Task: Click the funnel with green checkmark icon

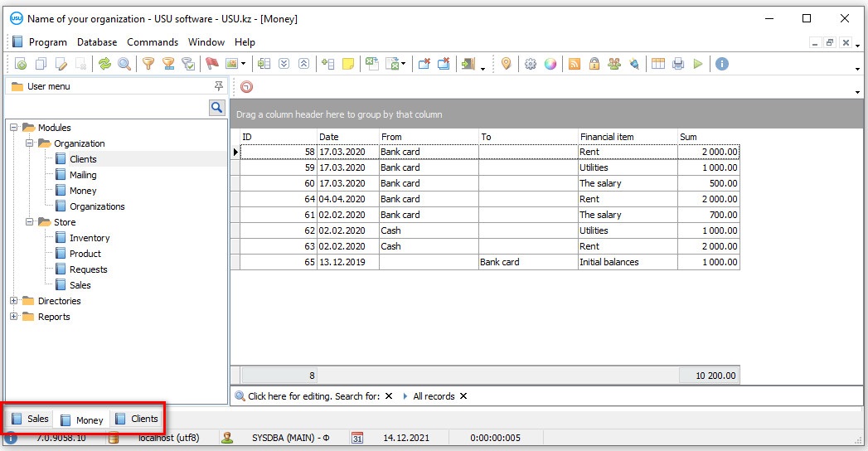Action: (x=188, y=64)
